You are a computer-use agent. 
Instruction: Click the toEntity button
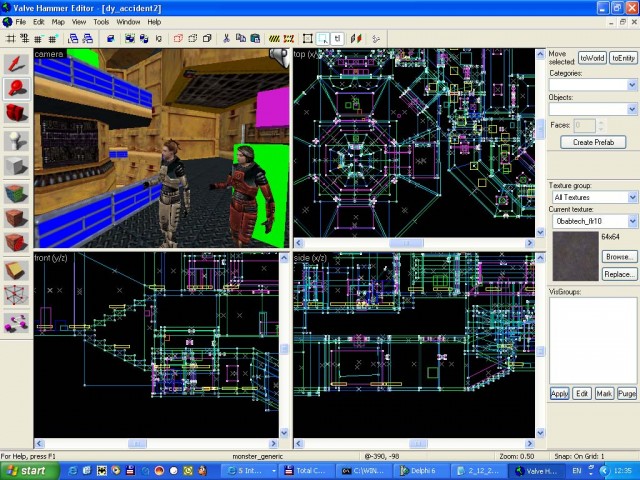(x=623, y=58)
